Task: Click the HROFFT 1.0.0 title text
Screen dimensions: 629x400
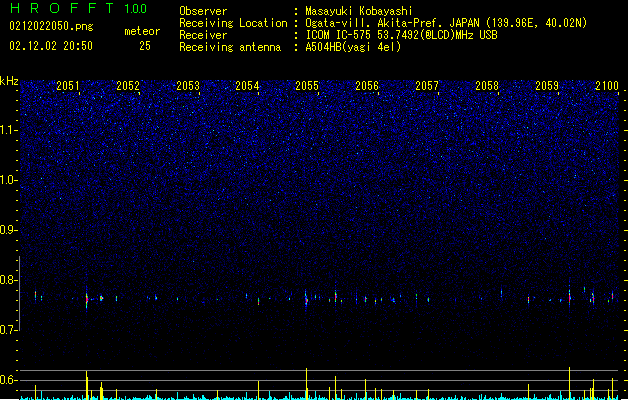Action: [x=79, y=8]
